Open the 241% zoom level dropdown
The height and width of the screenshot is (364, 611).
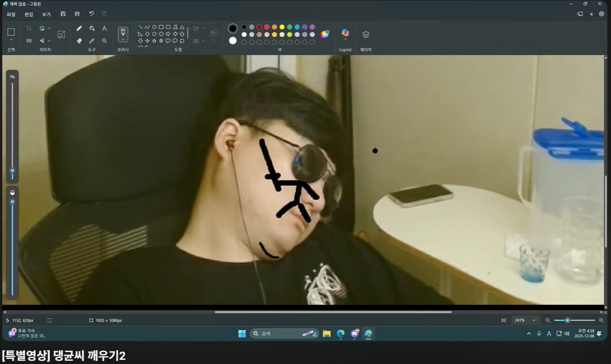[x=526, y=320]
